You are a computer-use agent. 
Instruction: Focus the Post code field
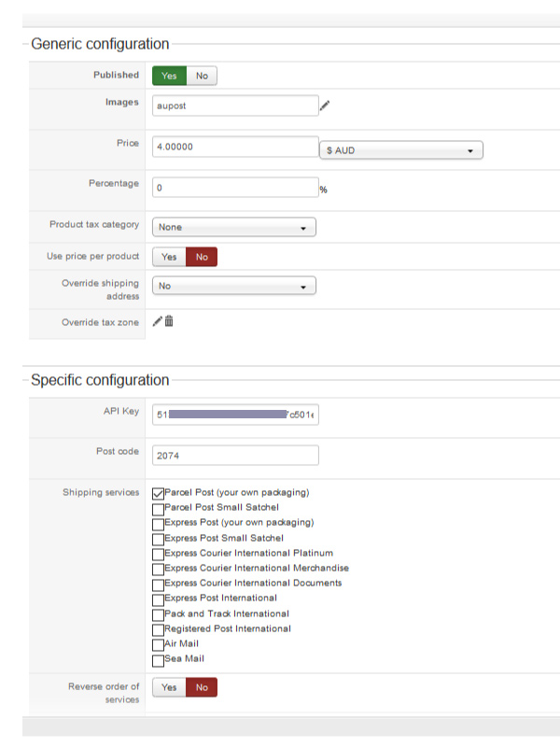point(235,455)
